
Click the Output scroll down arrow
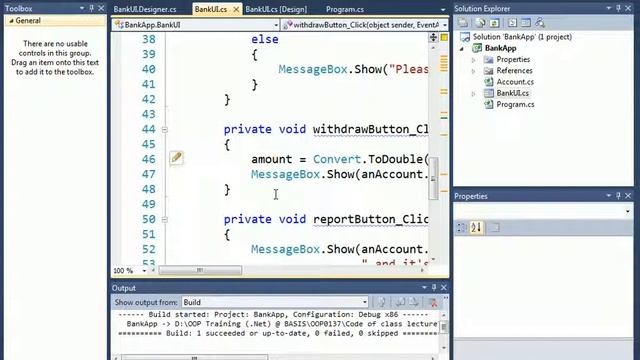click(x=444, y=348)
